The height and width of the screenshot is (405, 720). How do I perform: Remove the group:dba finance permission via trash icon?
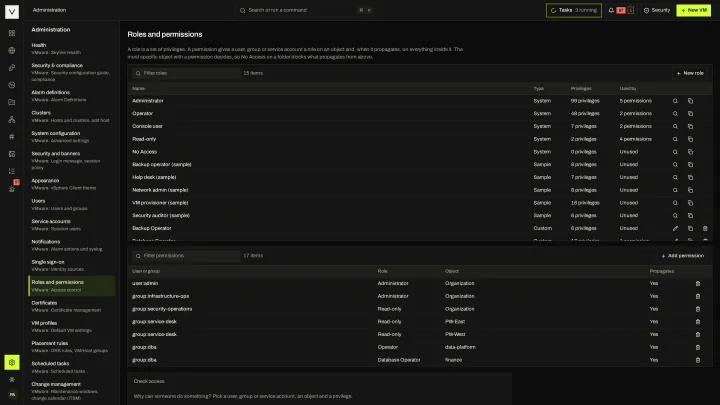698,360
